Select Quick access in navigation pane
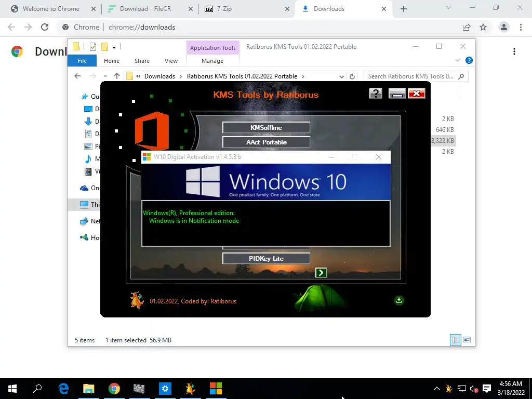 (x=91, y=96)
